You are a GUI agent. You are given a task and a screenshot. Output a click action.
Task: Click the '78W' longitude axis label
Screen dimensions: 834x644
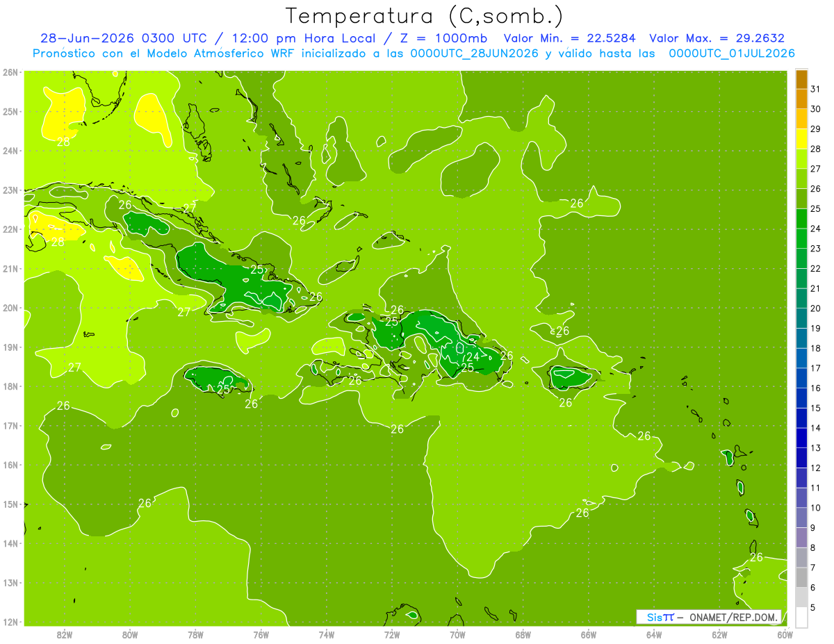point(195,634)
